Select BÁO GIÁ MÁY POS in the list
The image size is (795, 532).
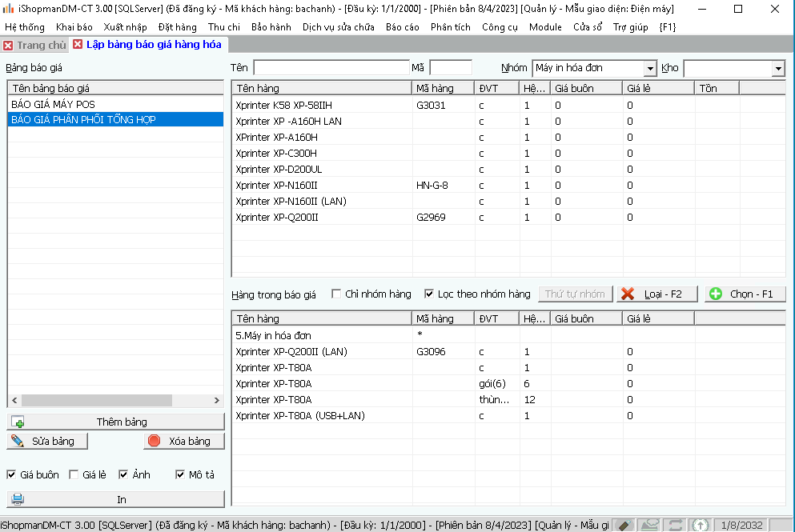pyautogui.click(x=115, y=104)
